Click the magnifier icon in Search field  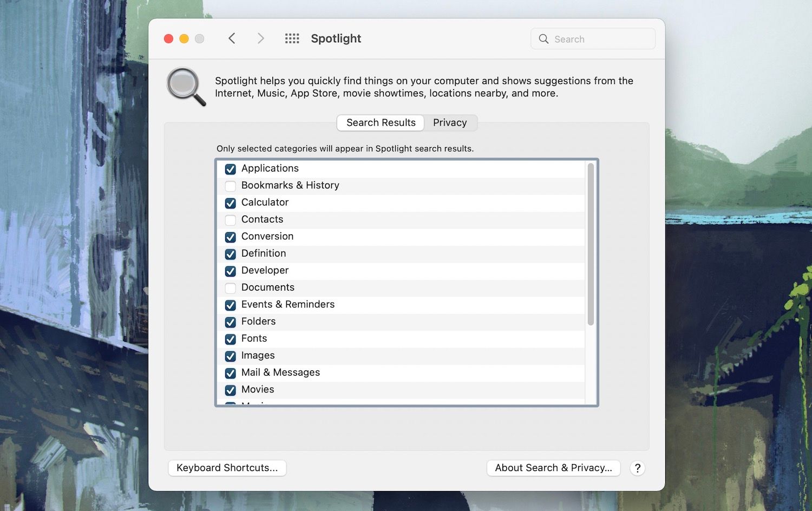(543, 39)
